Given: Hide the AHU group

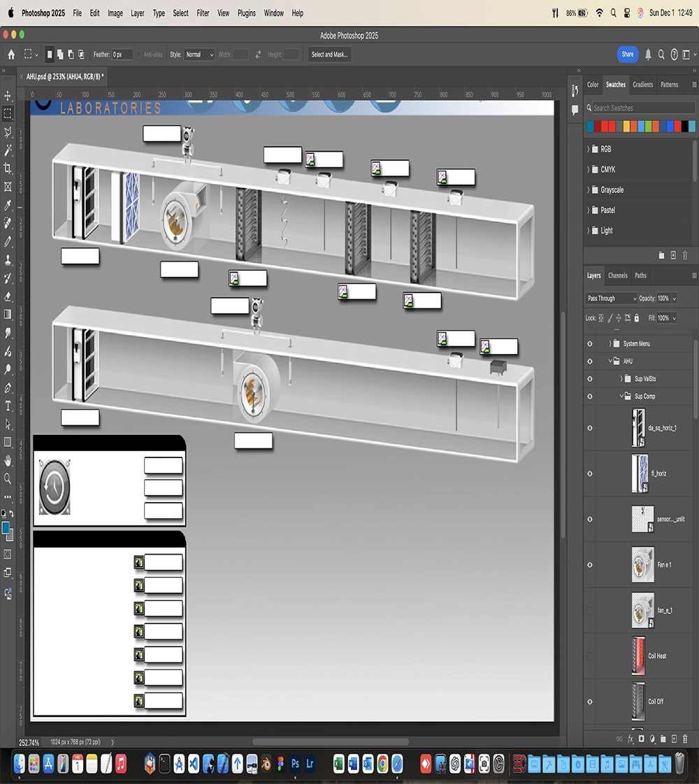Looking at the screenshot, I should 589,362.
